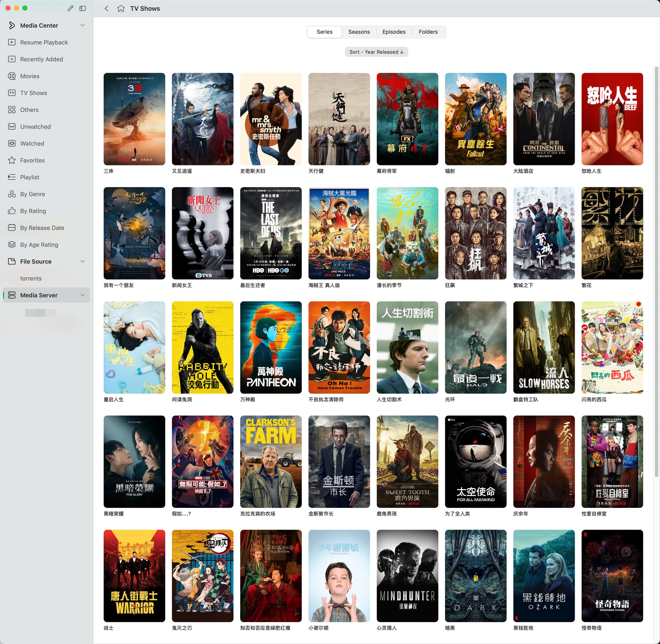
Task: Collapse the Media Center section
Action: tap(82, 25)
